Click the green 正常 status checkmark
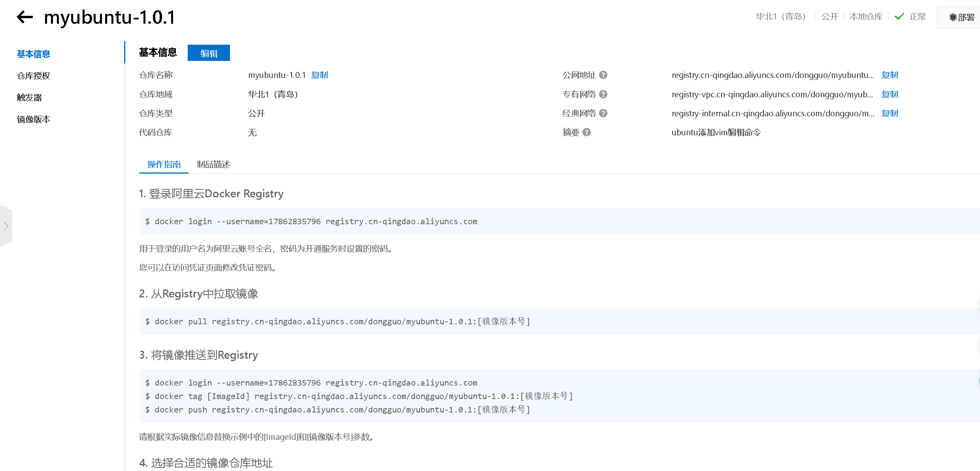Image resolution: width=980 pixels, height=471 pixels. tap(899, 16)
